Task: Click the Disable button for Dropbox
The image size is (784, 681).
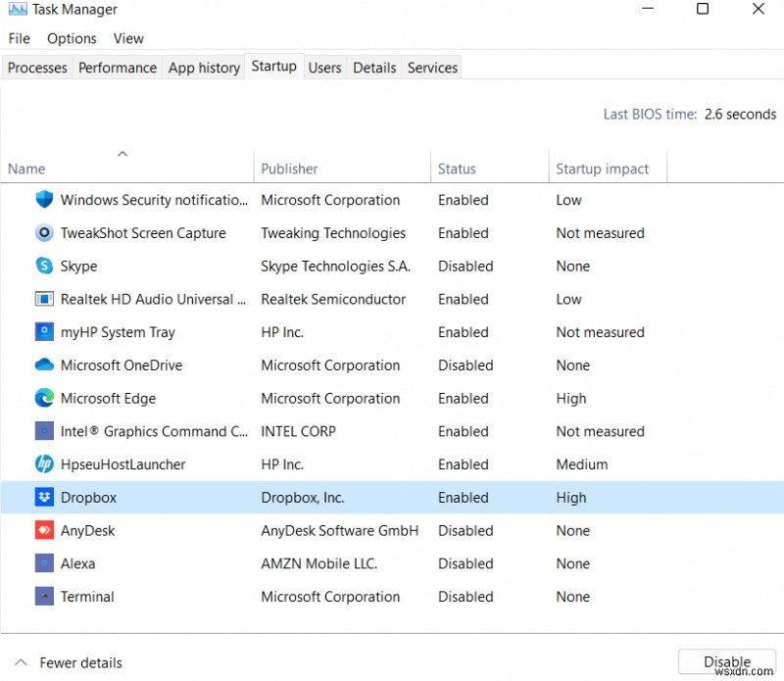Action: (726, 662)
